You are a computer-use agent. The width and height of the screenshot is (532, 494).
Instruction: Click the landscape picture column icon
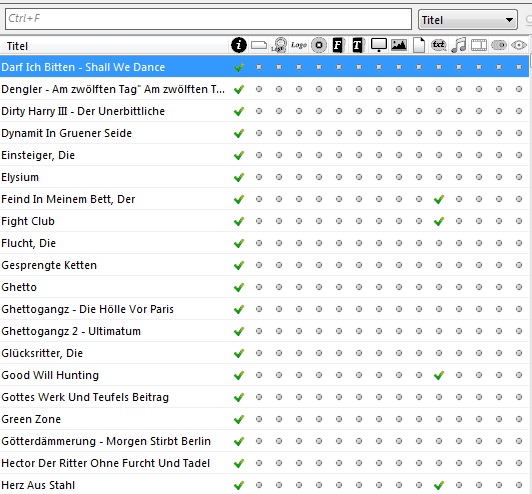tap(399, 45)
